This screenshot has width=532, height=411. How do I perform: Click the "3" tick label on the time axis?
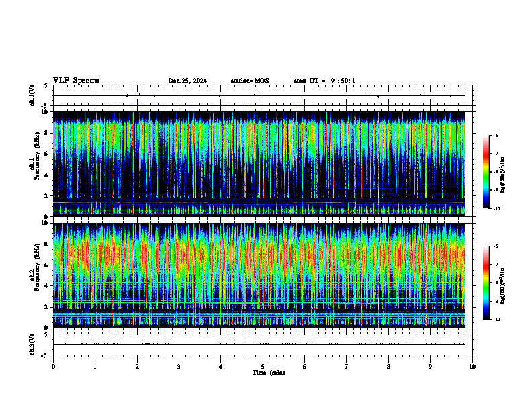179,367
